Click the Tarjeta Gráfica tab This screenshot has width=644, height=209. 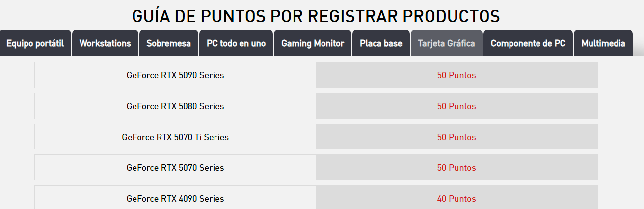pyautogui.click(x=446, y=43)
